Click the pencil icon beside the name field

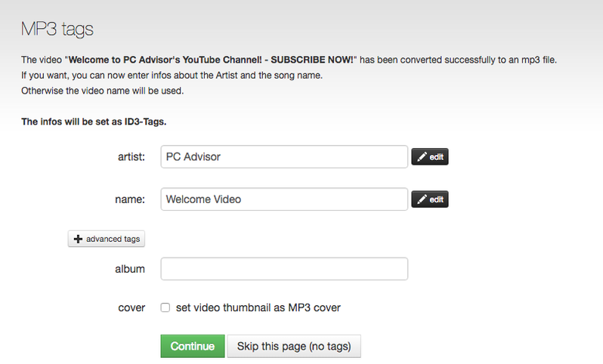[x=422, y=199]
